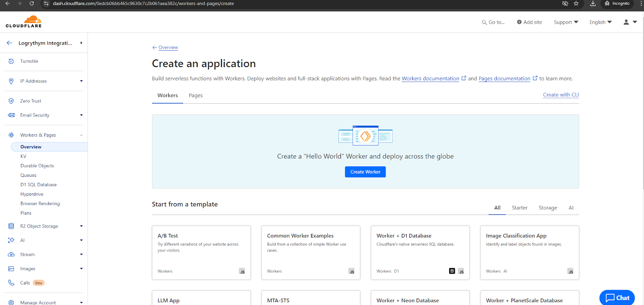Expand the IP Addresses menu
The height and width of the screenshot is (305, 644).
tap(81, 81)
